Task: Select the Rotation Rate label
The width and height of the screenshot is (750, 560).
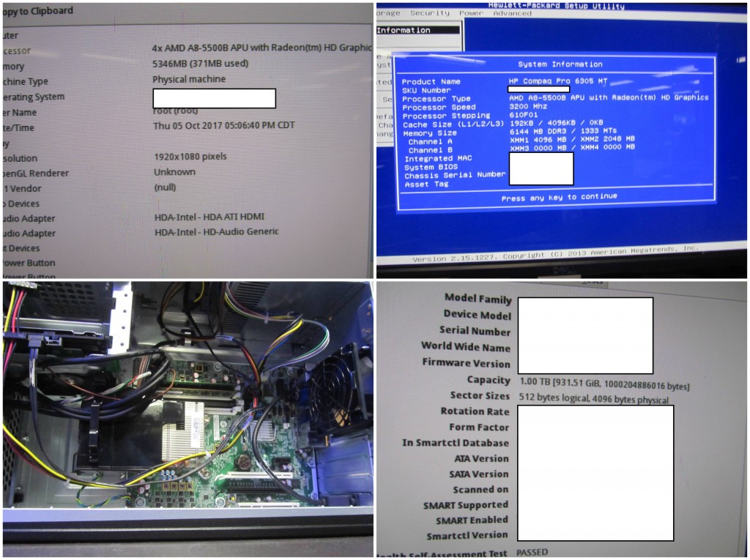Action: point(475,411)
